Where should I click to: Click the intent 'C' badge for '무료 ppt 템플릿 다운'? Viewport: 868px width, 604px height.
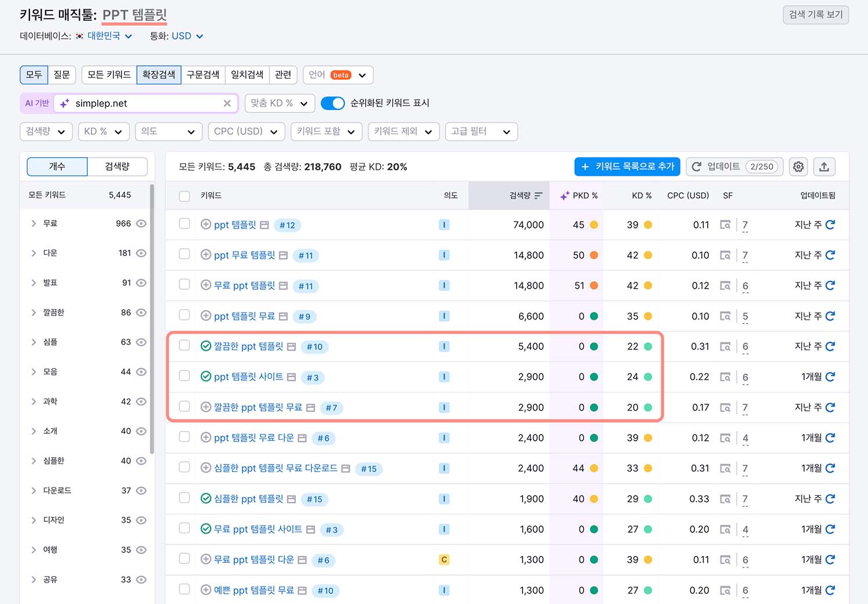(444, 559)
